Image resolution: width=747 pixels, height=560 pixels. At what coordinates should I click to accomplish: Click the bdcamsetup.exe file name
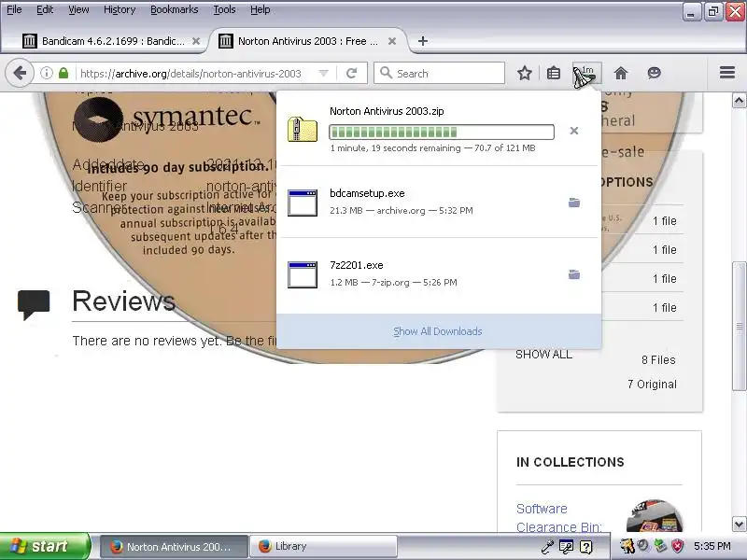[x=367, y=193]
